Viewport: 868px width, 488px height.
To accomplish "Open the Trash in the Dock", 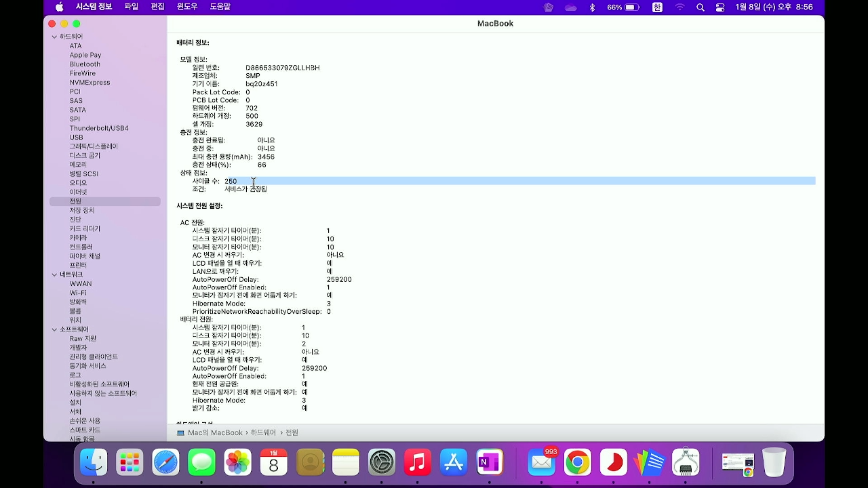I will [774, 463].
